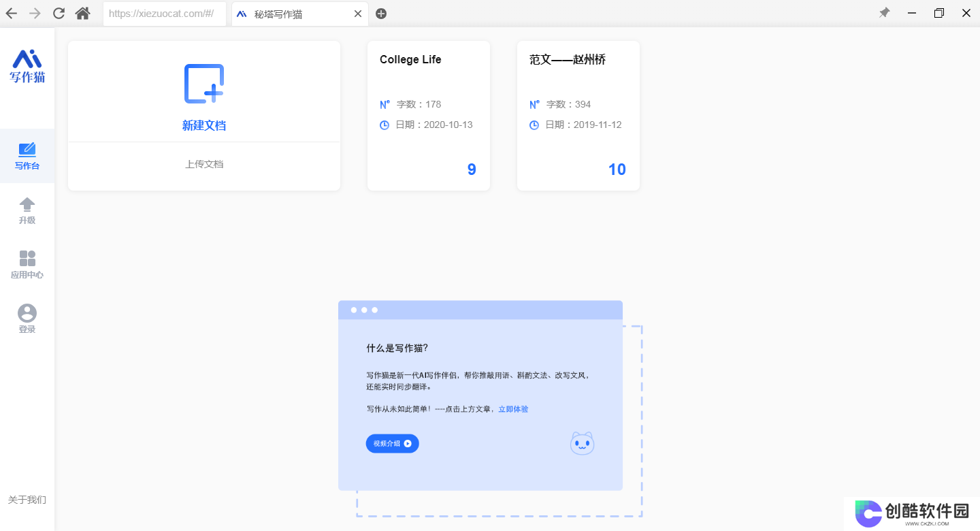This screenshot has width=980, height=531.
Task: Open the home page icon
Action: point(83,14)
